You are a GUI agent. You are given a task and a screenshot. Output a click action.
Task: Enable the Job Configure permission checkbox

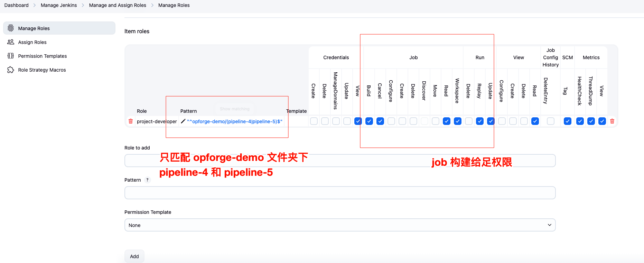pos(391,121)
